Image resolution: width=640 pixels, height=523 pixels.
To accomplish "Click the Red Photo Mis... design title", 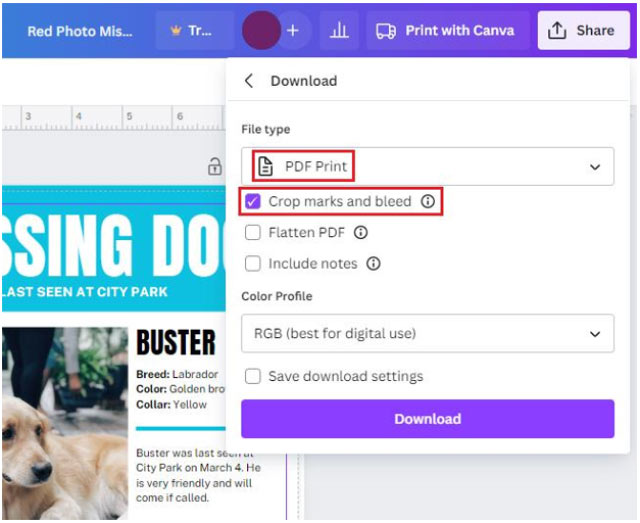I will 79,31.
